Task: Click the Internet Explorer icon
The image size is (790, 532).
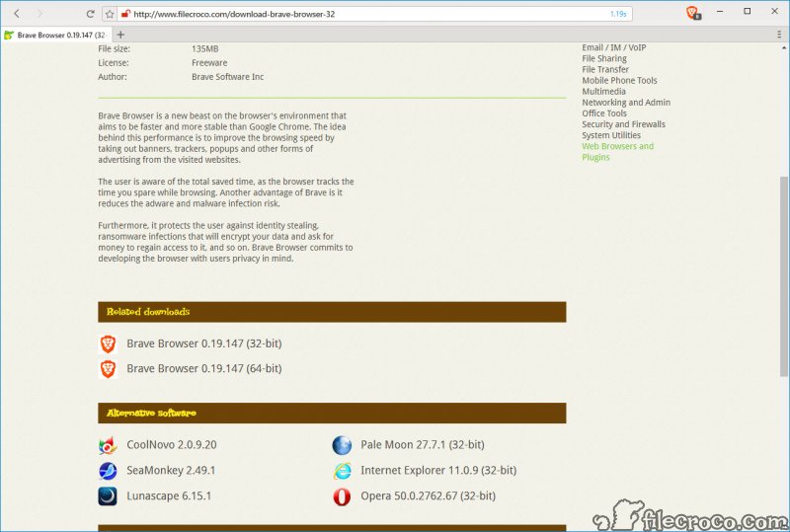Action: pos(342,471)
